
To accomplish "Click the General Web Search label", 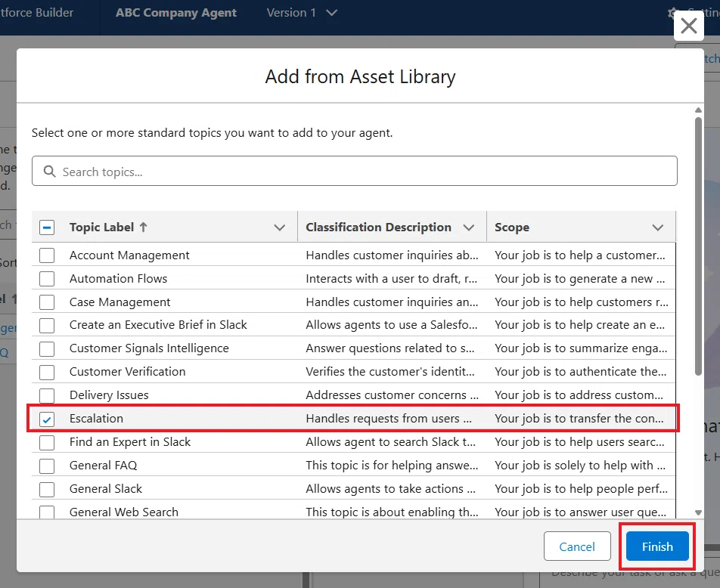I will (x=123, y=512).
